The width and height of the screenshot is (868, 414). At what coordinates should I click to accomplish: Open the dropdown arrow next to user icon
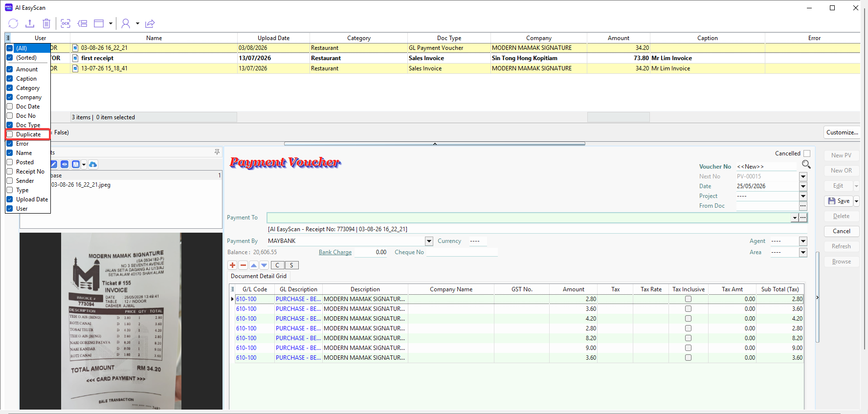137,23
